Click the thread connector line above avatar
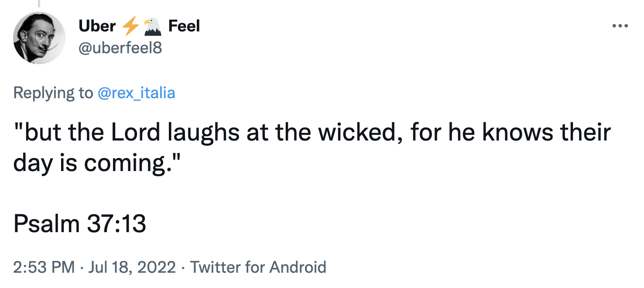The image size is (644, 288). point(38,3)
